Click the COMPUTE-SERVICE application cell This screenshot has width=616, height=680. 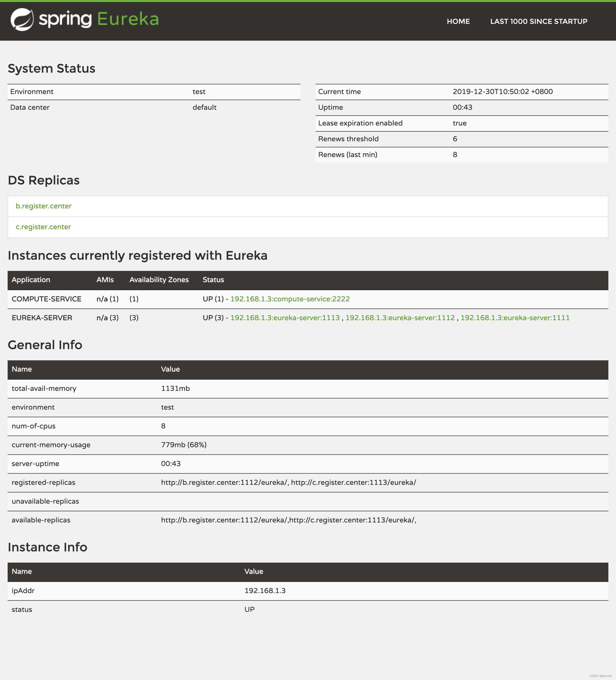[46, 299]
